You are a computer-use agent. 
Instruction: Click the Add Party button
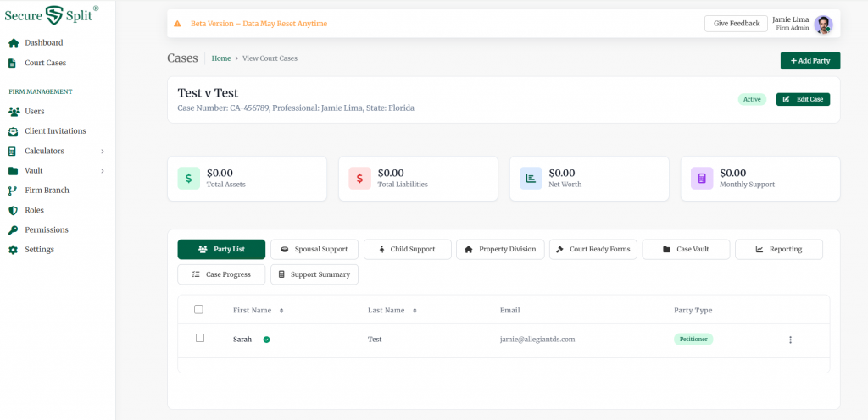[810, 61]
